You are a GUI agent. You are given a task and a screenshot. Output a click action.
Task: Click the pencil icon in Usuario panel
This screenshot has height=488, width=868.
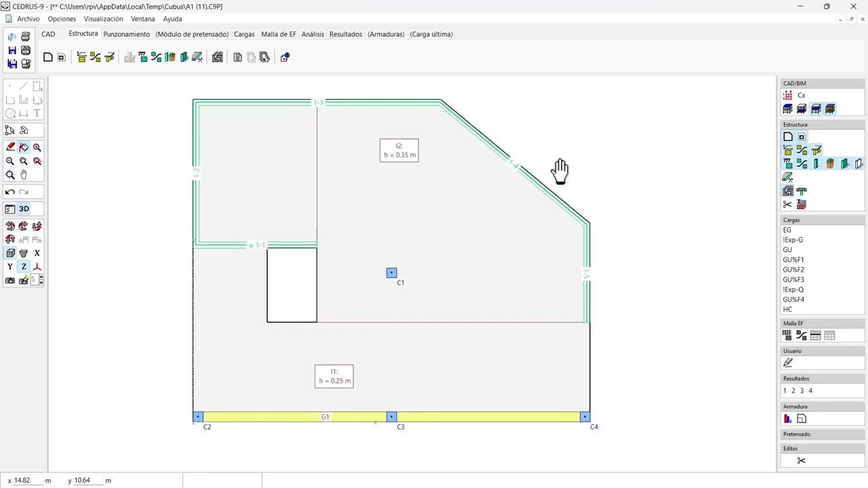(788, 363)
